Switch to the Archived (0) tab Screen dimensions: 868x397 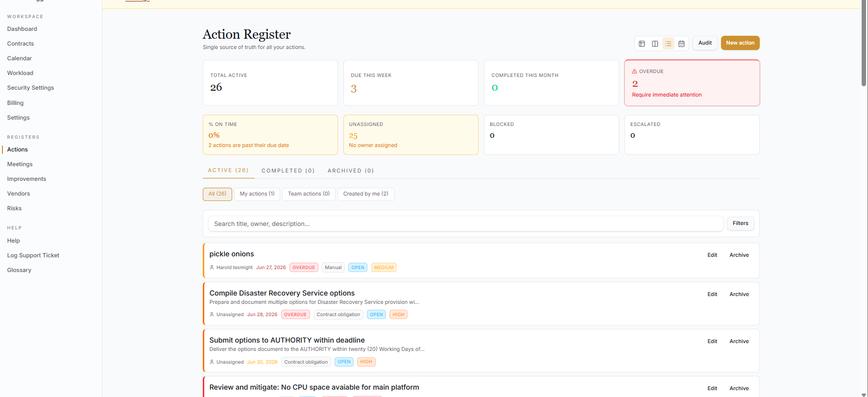point(351,171)
